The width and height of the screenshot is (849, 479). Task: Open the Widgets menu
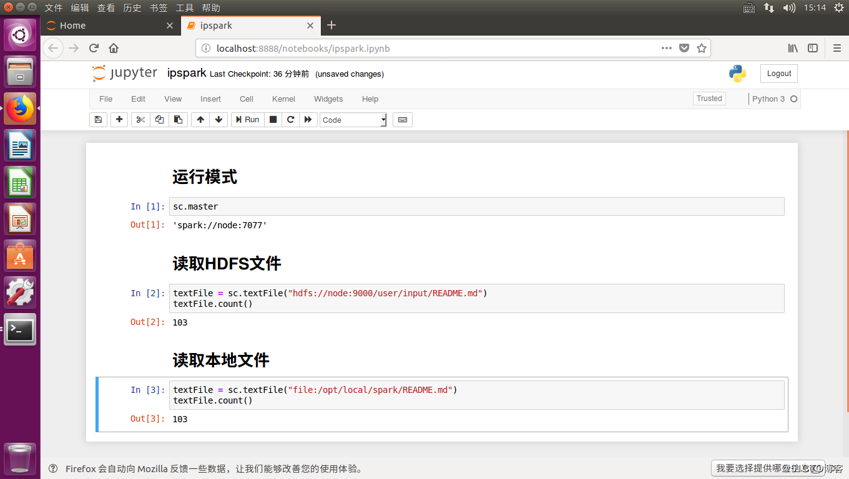[328, 99]
